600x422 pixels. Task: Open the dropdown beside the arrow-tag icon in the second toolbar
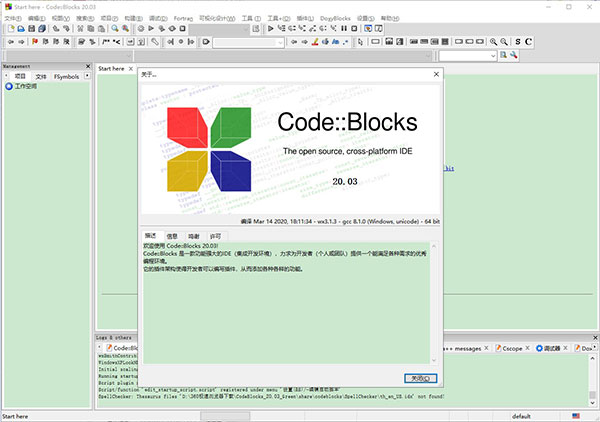coord(280,42)
